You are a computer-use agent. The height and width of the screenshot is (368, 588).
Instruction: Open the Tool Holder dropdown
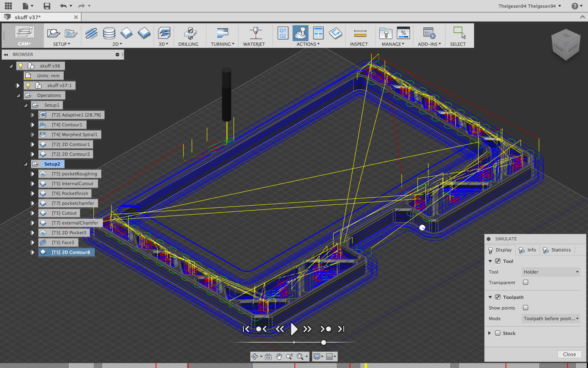[551, 272]
